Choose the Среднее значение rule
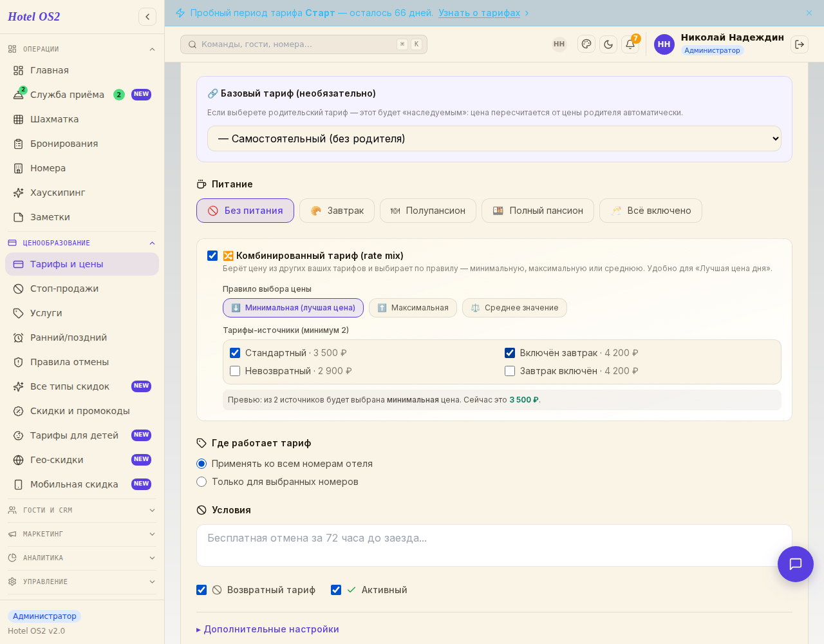This screenshot has width=824, height=644. (x=514, y=308)
